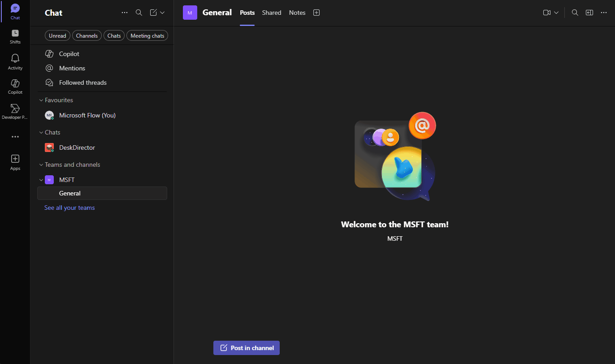Open the Apps store
The height and width of the screenshot is (364, 615).
click(15, 162)
